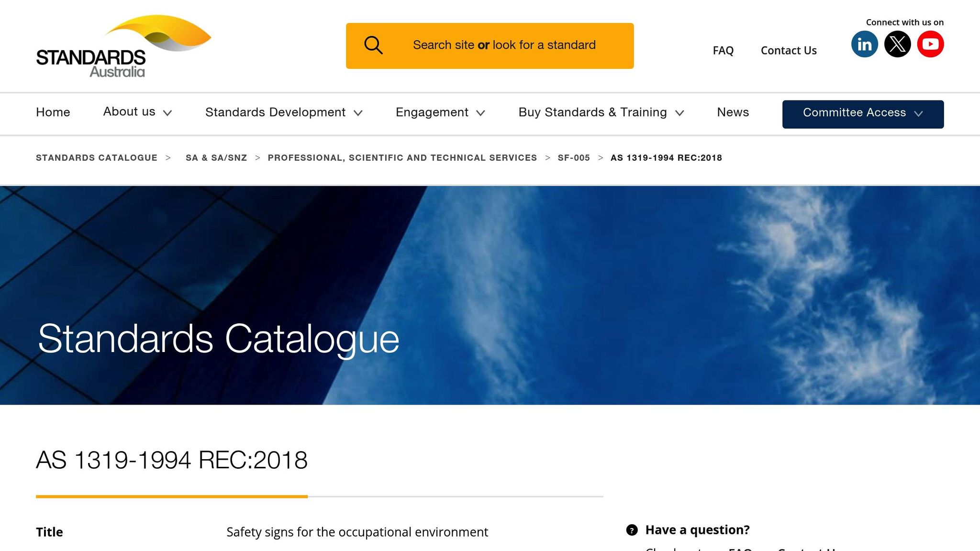The image size is (980, 551).
Task: Open the LinkedIn social icon
Action: [864, 44]
